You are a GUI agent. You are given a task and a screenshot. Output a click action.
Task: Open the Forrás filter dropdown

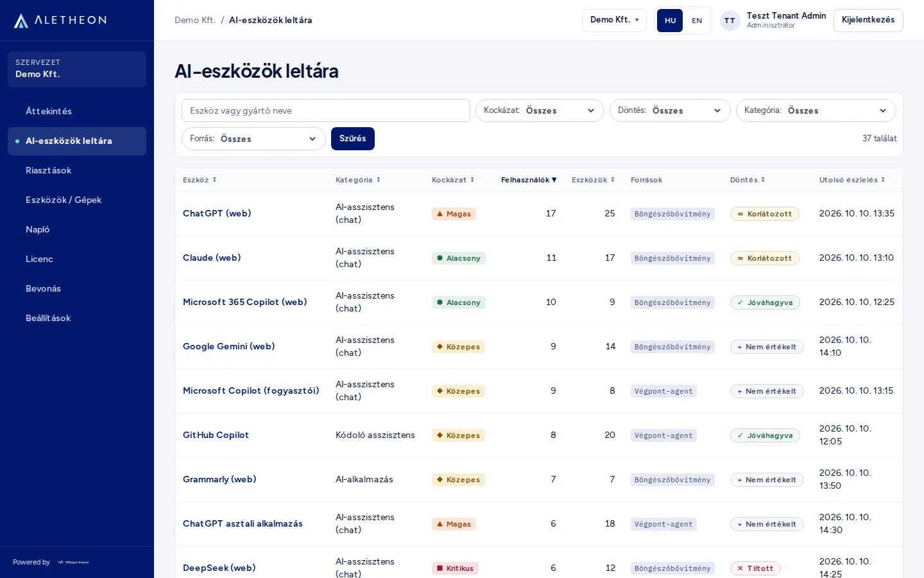click(x=253, y=139)
